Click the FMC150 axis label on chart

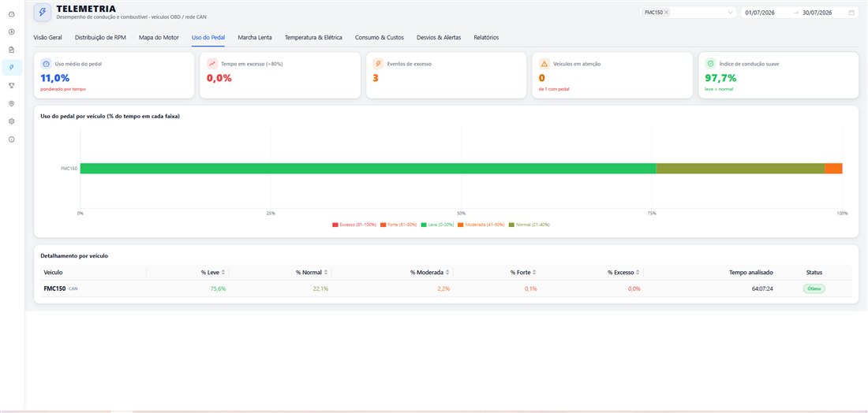click(x=69, y=169)
